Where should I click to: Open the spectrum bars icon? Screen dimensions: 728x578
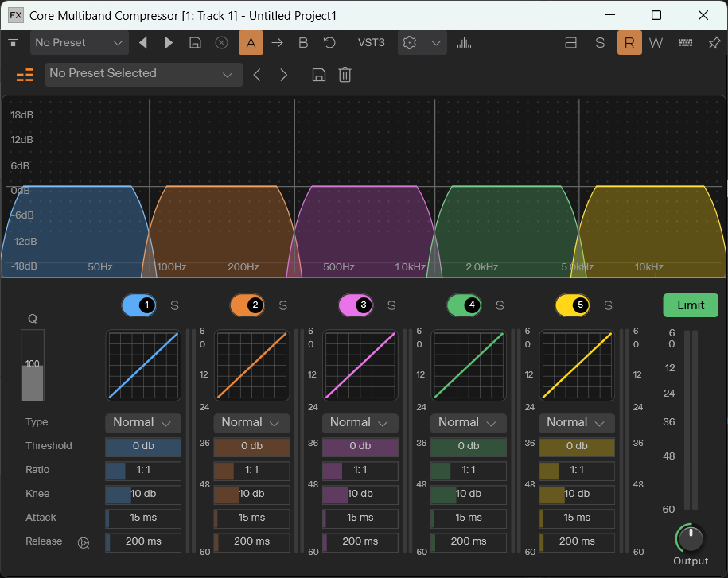[464, 43]
